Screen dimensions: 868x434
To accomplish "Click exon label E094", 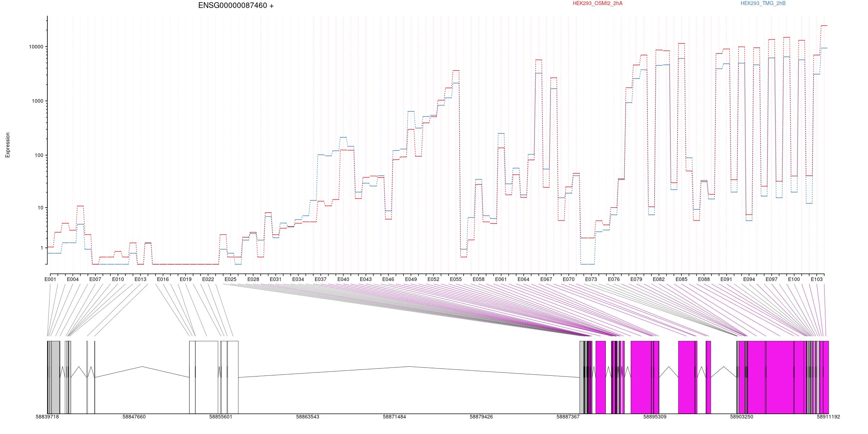I will coord(749,280).
